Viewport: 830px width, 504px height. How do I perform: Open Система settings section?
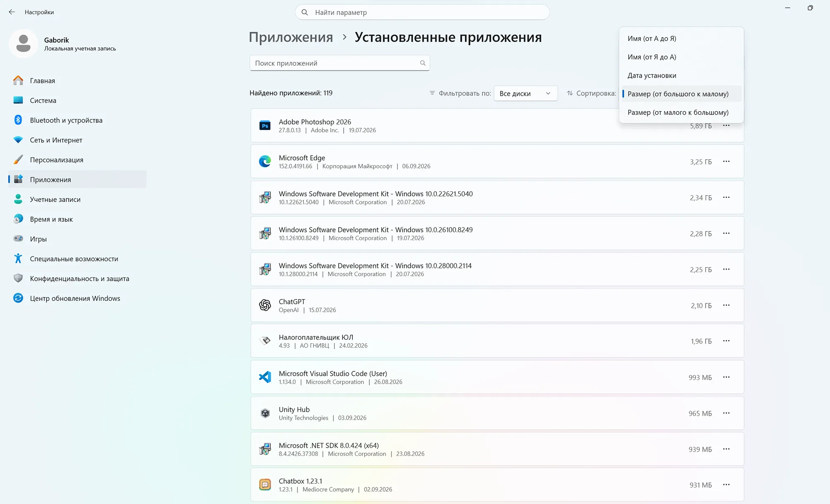pos(78,100)
